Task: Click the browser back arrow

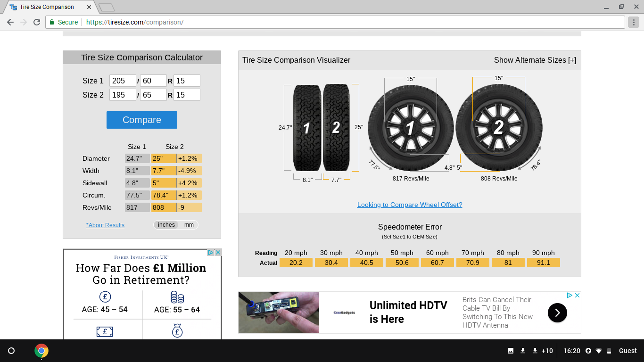Action: [10, 22]
